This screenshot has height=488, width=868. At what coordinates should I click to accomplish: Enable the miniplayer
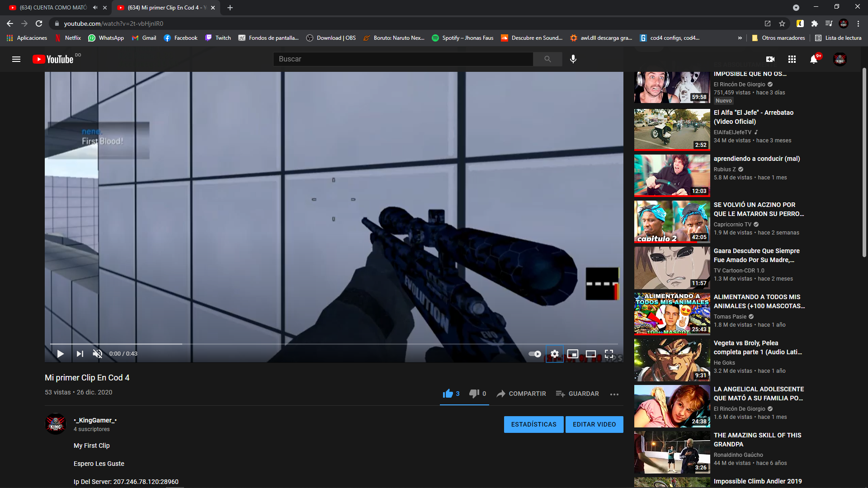click(x=573, y=354)
